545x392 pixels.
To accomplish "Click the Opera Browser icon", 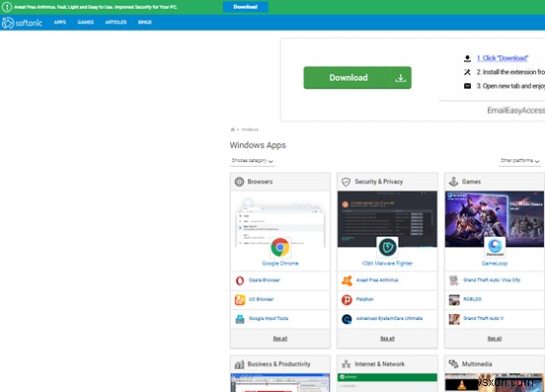I will coord(240,280).
